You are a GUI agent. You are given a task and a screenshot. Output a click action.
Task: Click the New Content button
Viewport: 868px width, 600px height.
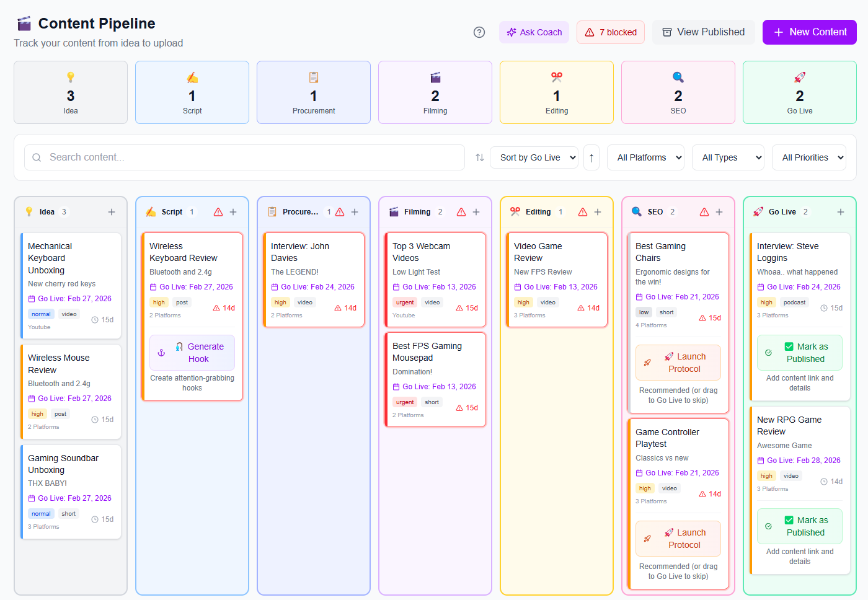point(809,32)
